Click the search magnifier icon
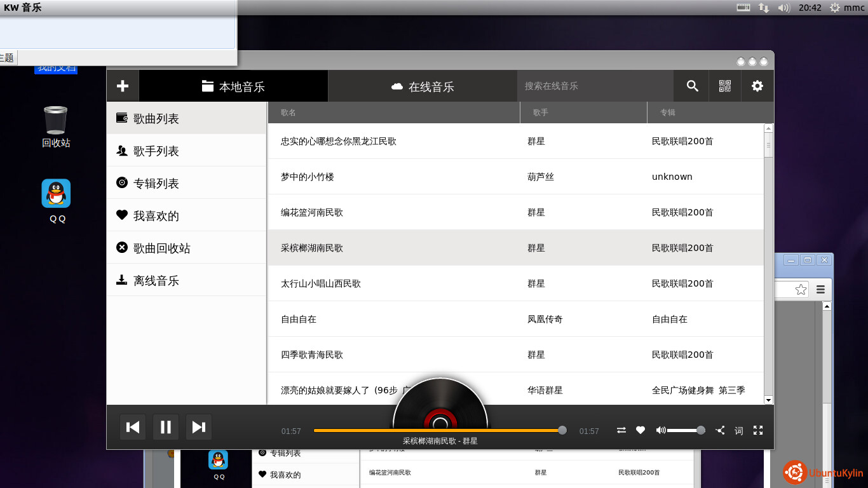 (693, 86)
